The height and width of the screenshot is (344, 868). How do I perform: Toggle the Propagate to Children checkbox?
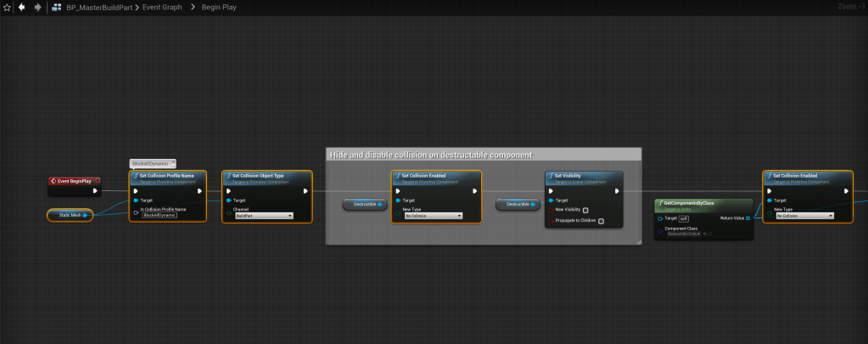click(x=601, y=221)
